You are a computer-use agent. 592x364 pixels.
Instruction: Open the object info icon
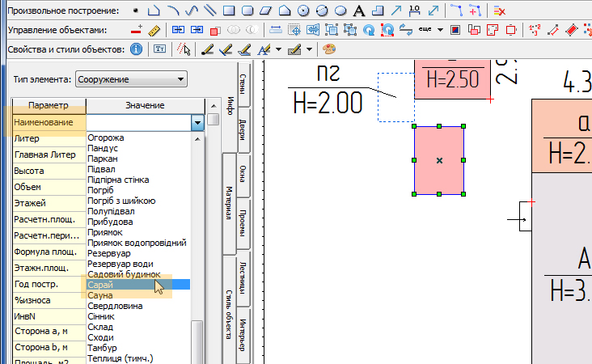pyautogui.click(x=136, y=49)
